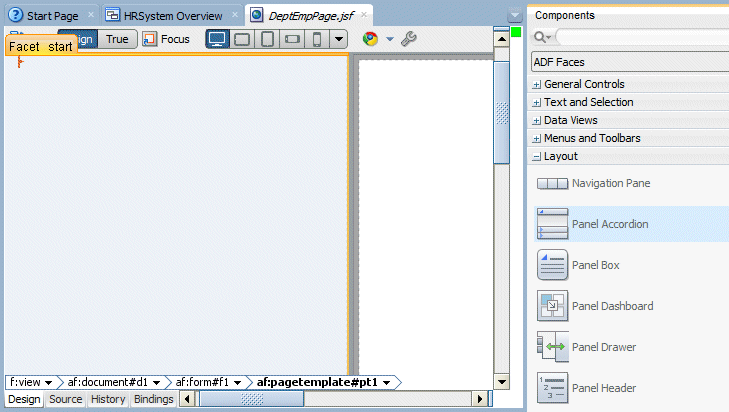Toggle the True button

[117, 39]
